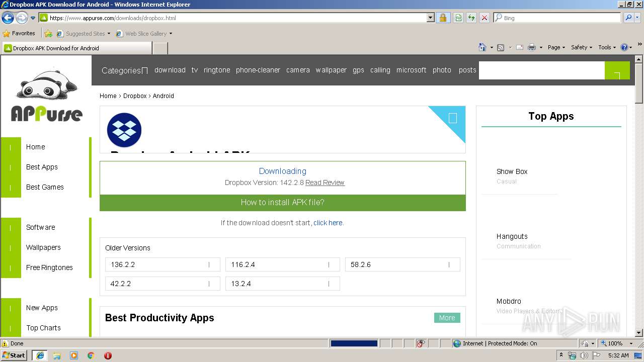Screen dimensions: 644x362
Task: Click the green site search button
Action: 617,70
